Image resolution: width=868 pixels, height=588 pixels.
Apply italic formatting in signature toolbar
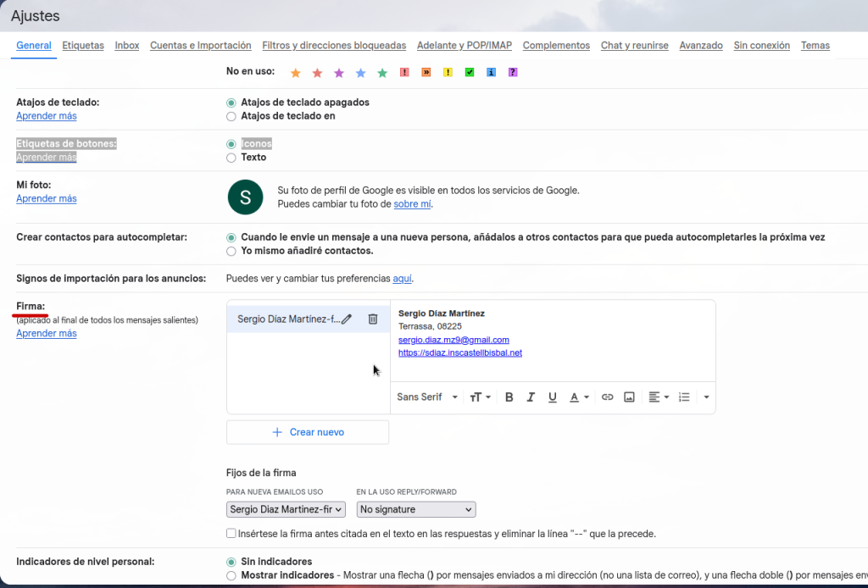531,397
